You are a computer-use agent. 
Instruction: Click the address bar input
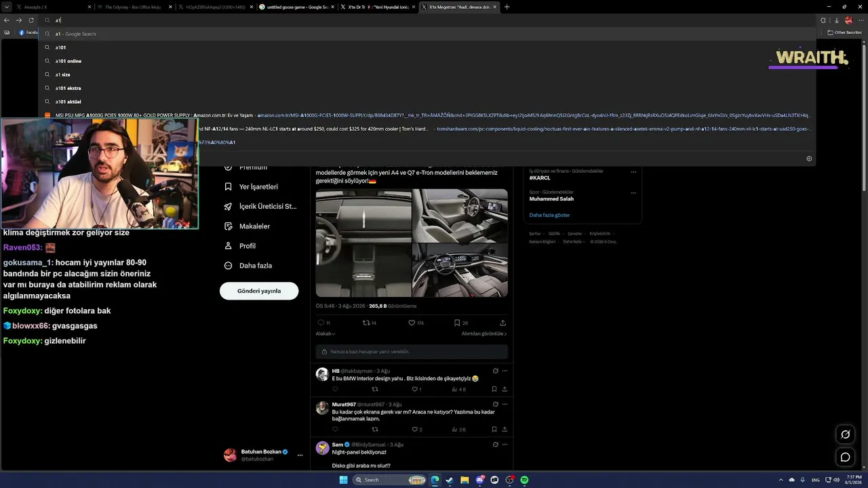click(427, 20)
